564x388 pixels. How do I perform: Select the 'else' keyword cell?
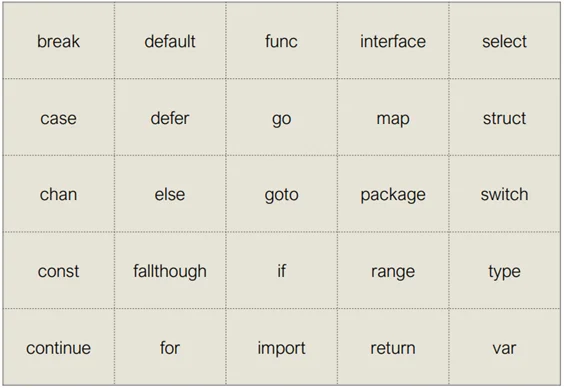coord(170,195)
